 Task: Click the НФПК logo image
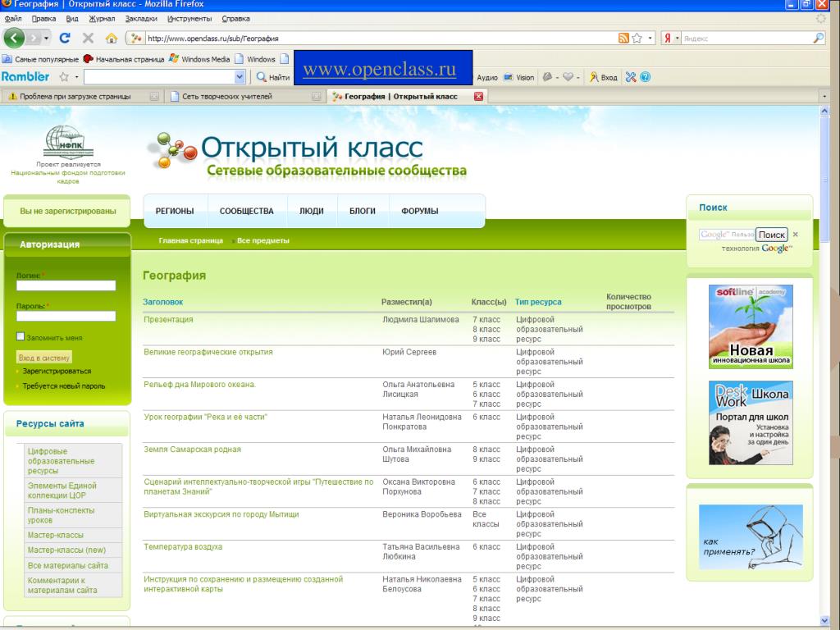[x=68, y=143]
